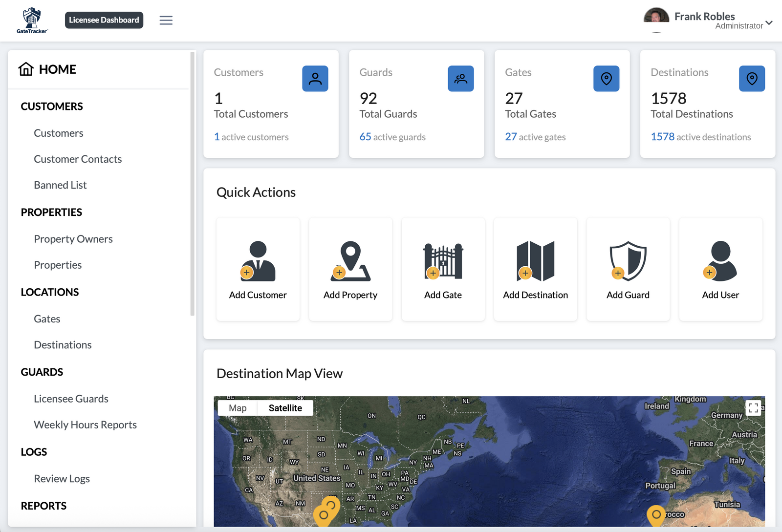Viewport: 782px width, 532px height.
Task: Open Licensee Guards in the sidebar
Action: [71, 399]
